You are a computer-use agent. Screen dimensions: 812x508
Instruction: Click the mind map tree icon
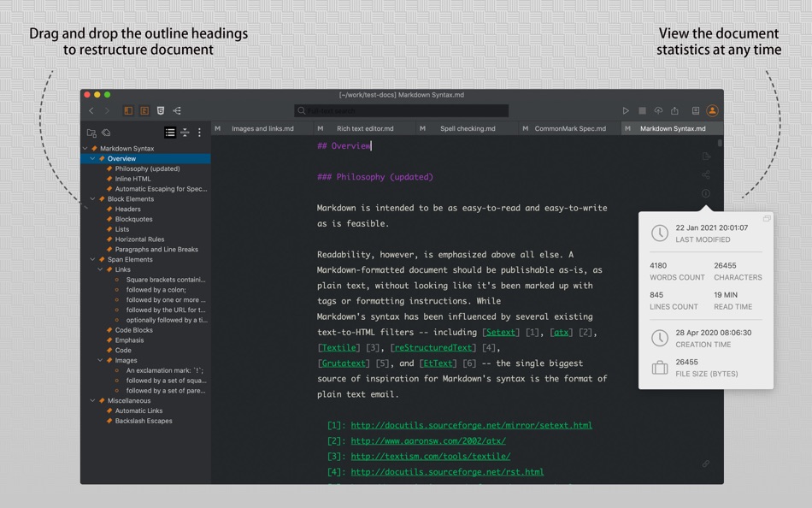(x=177, y=110)
